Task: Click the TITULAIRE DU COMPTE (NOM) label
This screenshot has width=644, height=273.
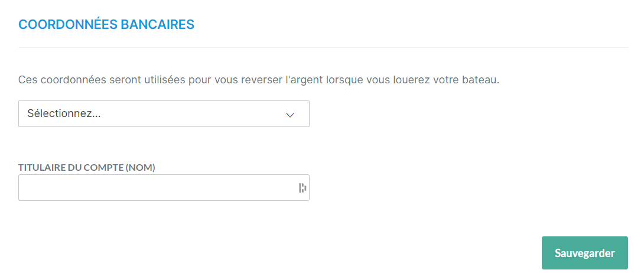Action: (87, 167)
